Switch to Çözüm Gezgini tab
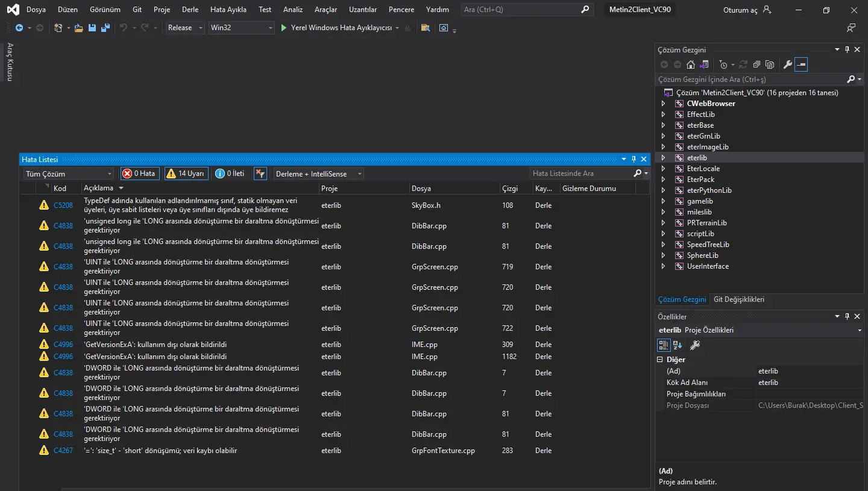This screenshot has width=868, height=491. pyautogui.click(x=682, y=299)
